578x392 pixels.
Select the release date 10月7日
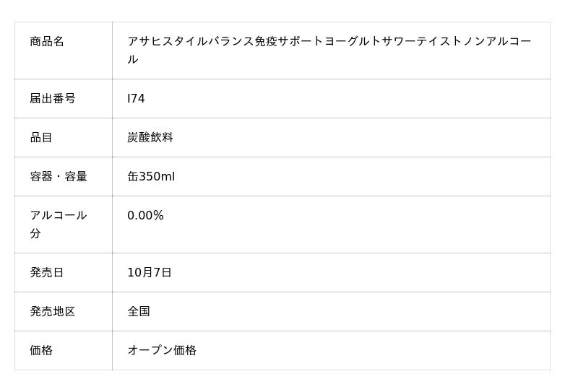150,273
